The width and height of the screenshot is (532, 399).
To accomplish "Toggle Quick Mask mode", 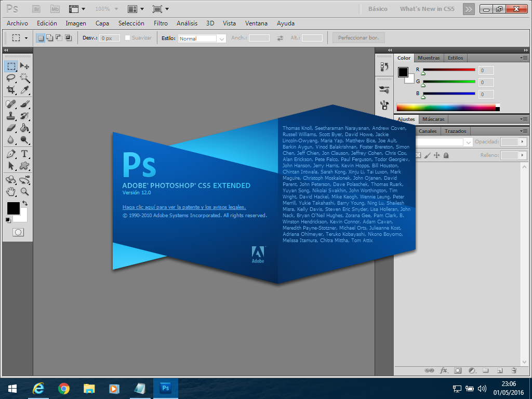I will (18, 232).
